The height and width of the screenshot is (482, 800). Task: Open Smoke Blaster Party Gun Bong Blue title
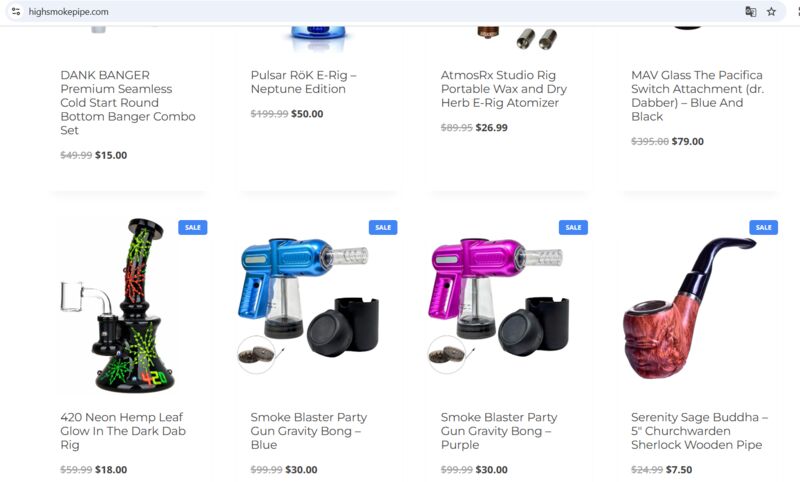pyautogui.click(x=309, y=431)
